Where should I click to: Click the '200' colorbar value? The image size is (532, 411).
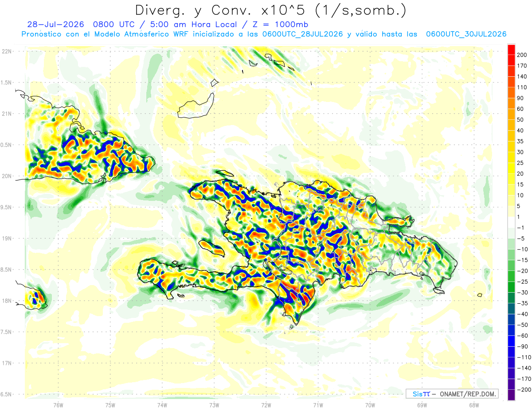tap(522, 55)
